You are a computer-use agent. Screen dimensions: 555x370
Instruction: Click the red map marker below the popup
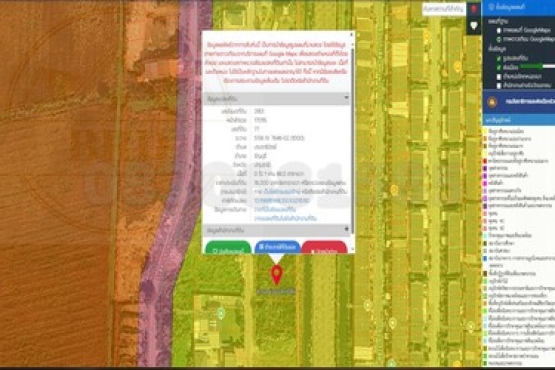click(x=276, y=275)
